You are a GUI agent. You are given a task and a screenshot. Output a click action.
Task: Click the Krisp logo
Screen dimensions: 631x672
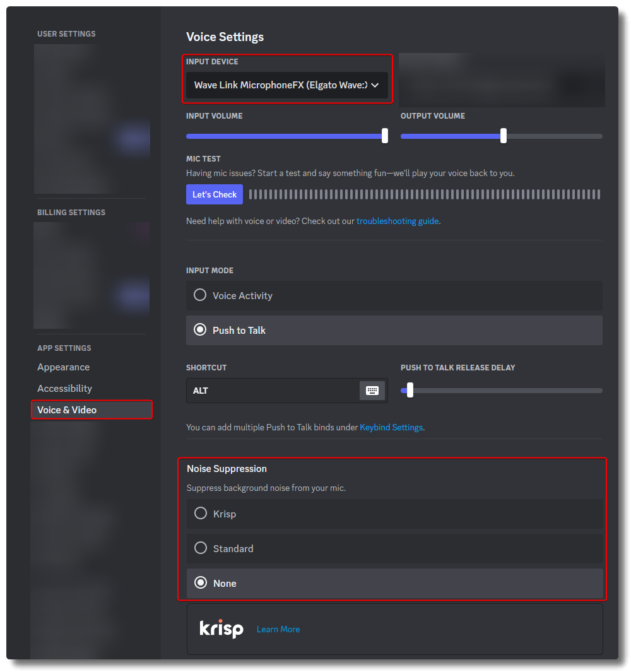click(x=221, y=628)
